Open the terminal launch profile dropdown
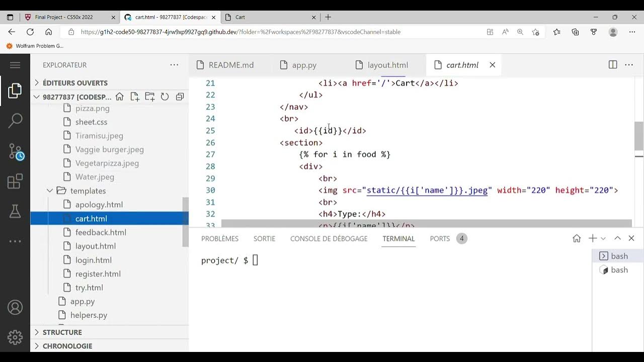Viewport: 644px width, 362px height. tap(603, 238)
